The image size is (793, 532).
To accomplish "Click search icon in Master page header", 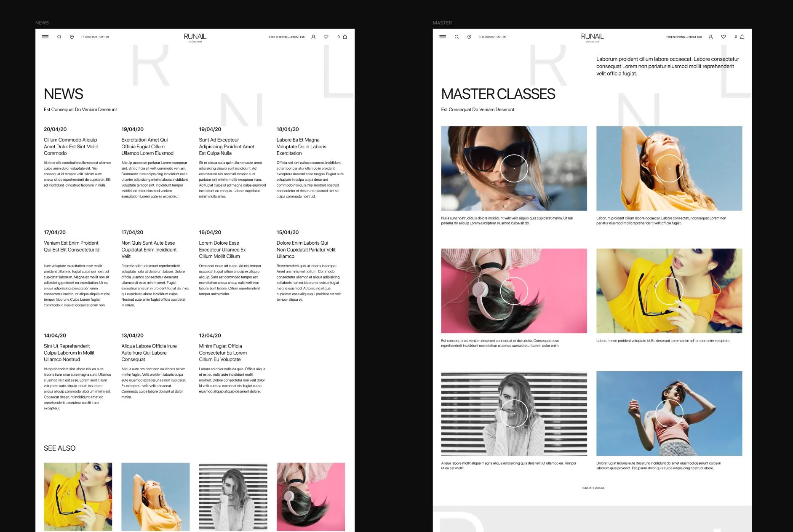I will coord(457,37).
